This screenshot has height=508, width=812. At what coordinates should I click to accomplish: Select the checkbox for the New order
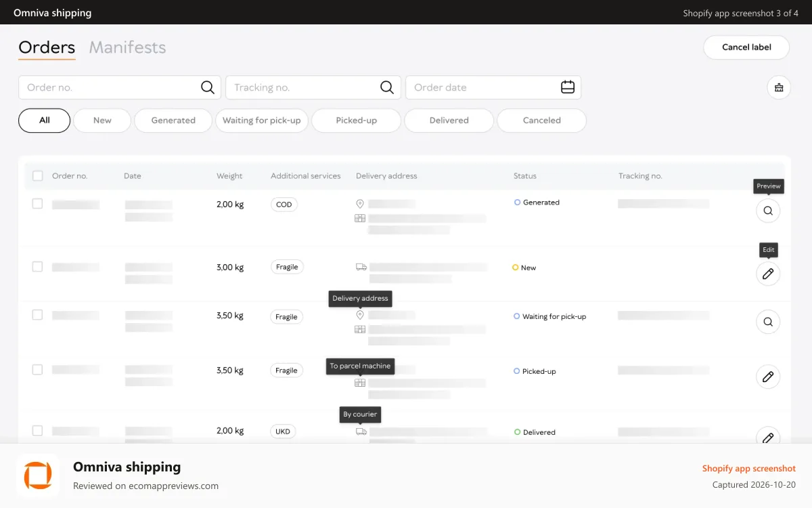click(38, 267)
